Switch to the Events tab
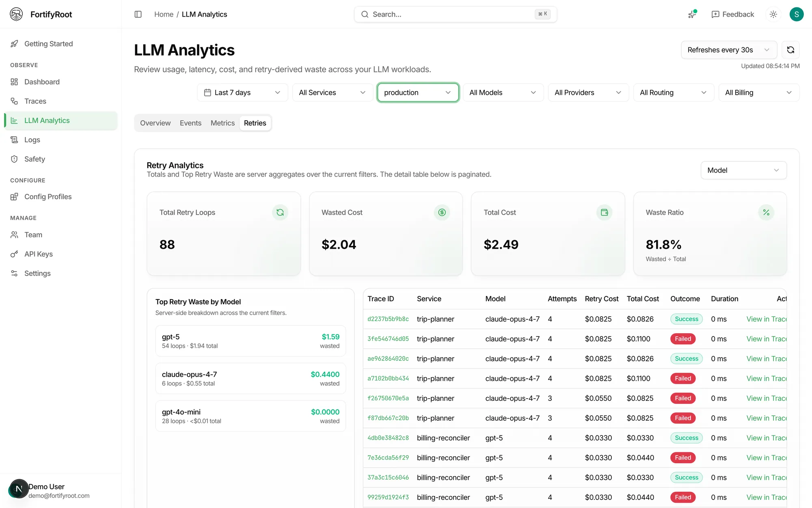Image resolution: width=812 pixels, height=508 pixels. coord(190,123)
